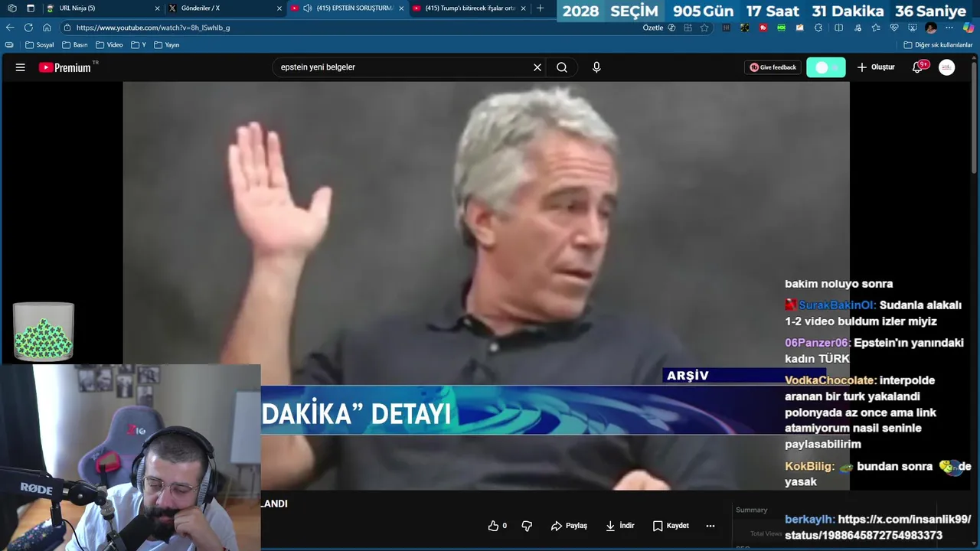Toggle the teal switch next to Give feedback
The width and height of the screenshot is (980, 551).
coord(826,67)
